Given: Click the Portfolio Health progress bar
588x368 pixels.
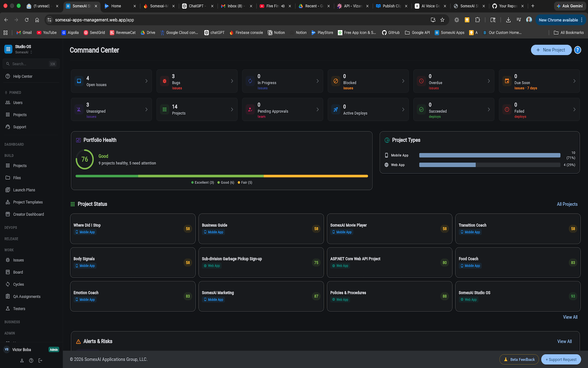Looking at the screenshot, I should (x=222, y=176).
